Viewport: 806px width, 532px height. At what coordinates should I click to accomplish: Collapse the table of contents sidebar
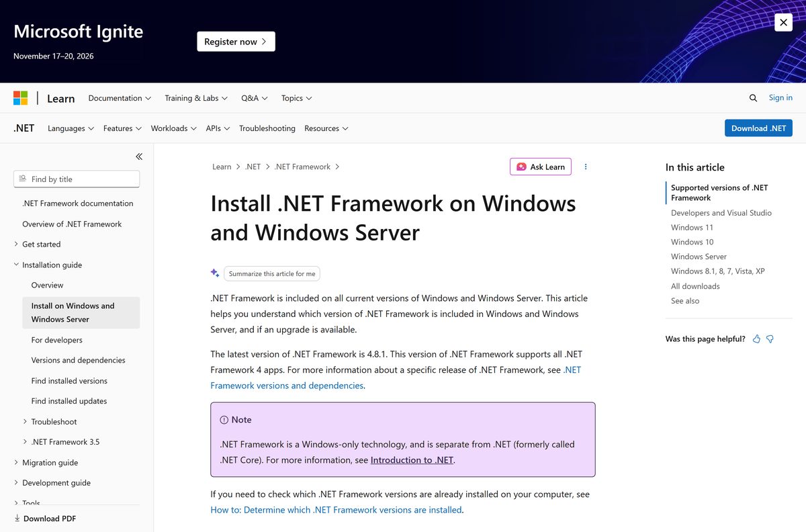139,157
